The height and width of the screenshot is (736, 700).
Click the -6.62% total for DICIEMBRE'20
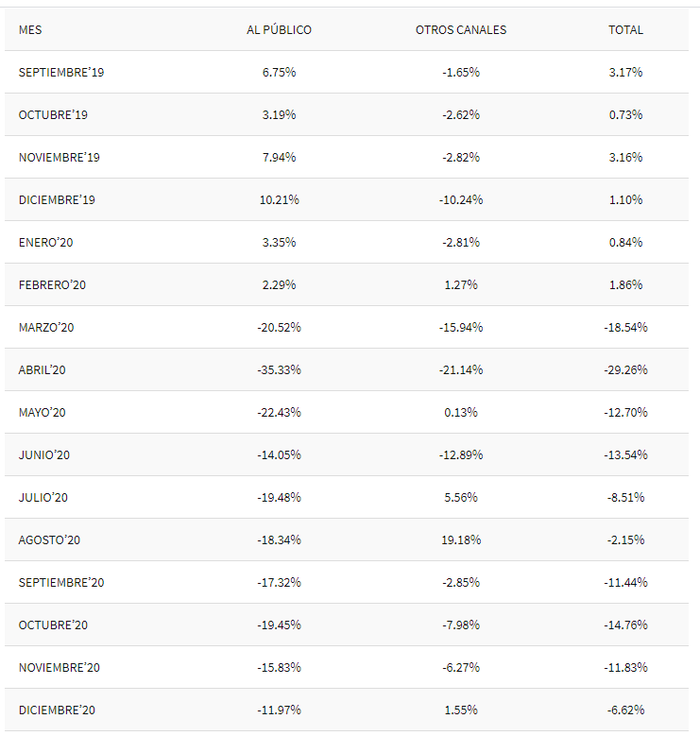[625, 710]
